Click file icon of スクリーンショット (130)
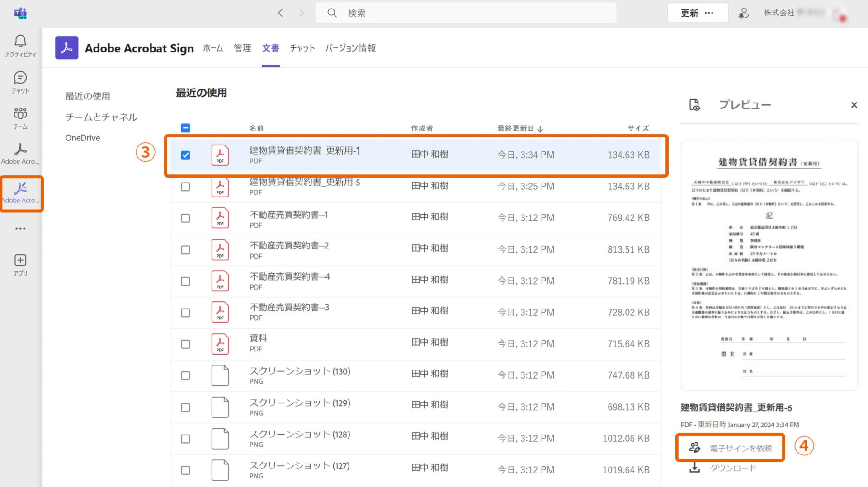Screen dimensions: 868x487 220,375
